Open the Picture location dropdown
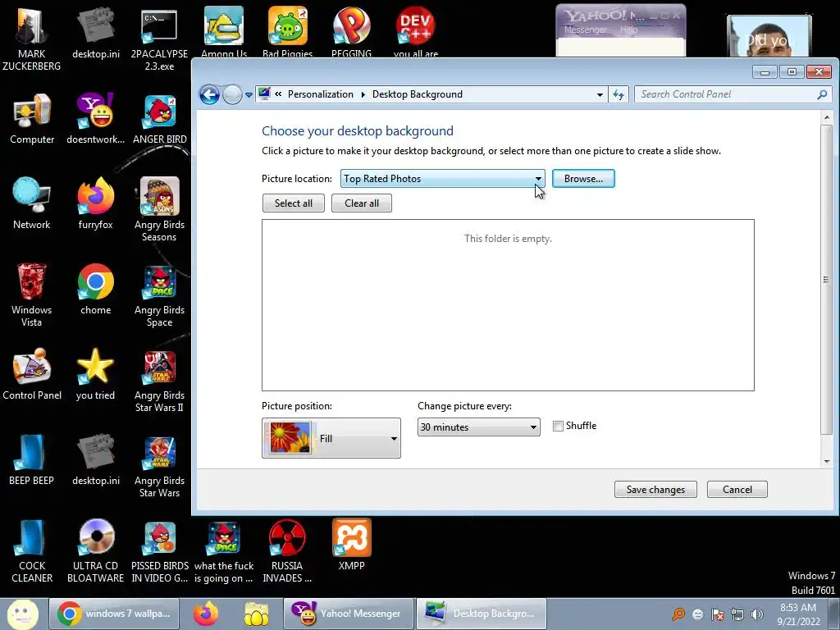 (x=442, y=178)
